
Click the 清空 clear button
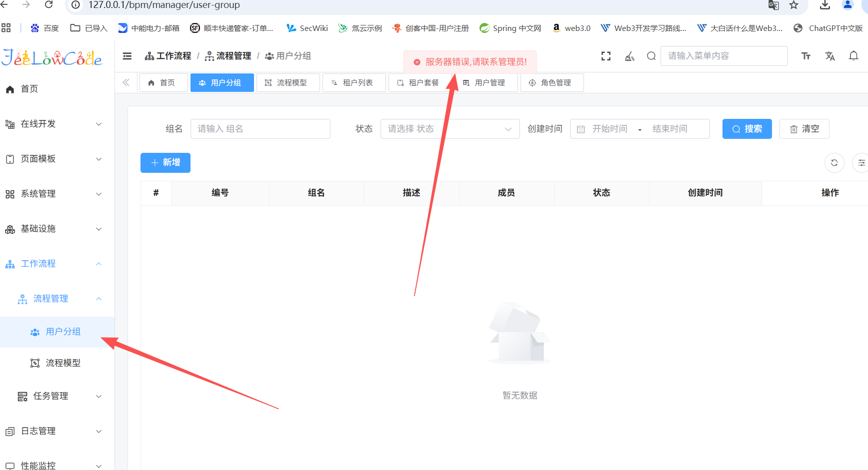pos(804,129)
